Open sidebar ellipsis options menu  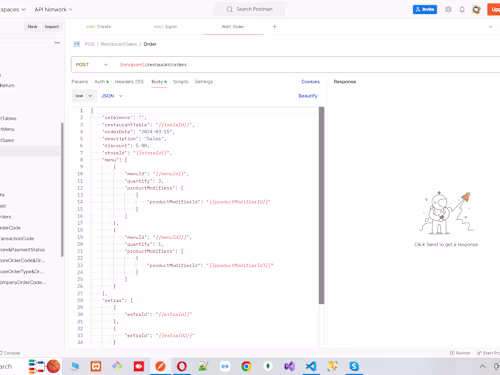[x=57, y=43]
